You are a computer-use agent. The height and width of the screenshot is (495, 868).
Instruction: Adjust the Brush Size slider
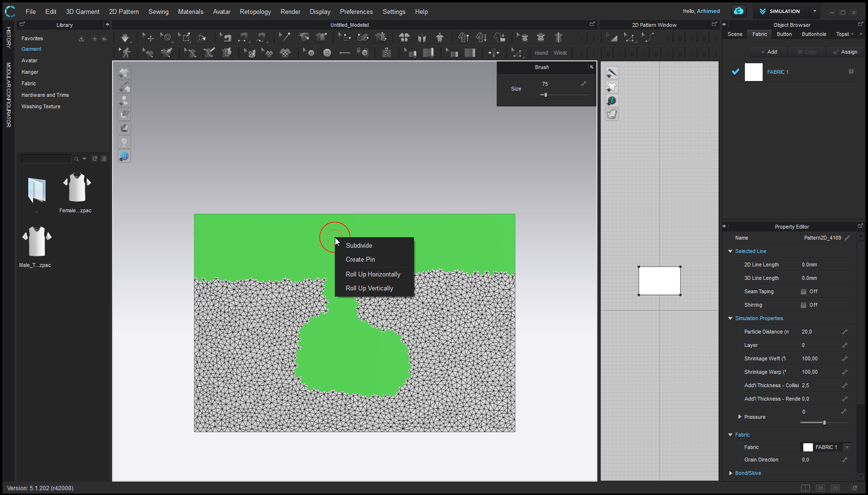(x=545, y=95)
